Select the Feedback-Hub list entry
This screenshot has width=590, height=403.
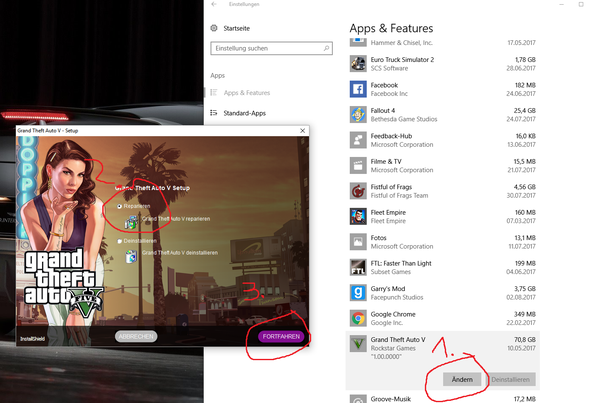coord(442,140)
